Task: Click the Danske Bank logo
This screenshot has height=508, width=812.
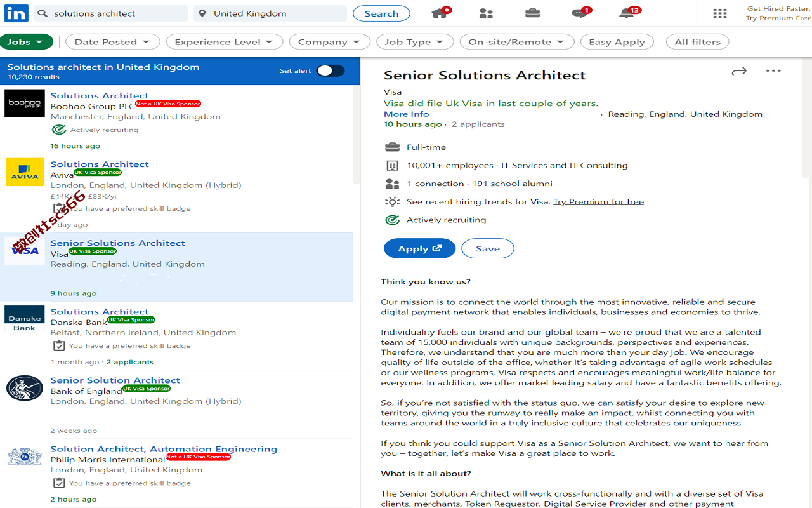Action: 25,319
